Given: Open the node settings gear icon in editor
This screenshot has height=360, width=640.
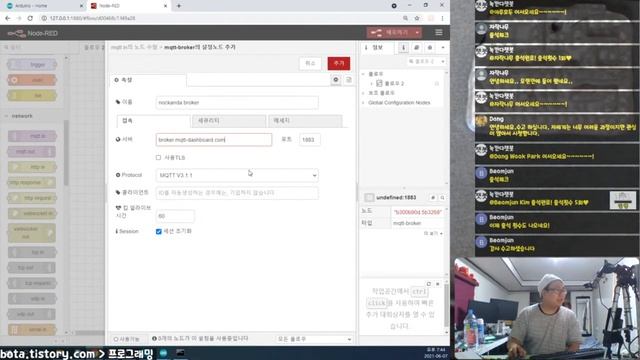Looking at the screenshot, I should [336, 80].
